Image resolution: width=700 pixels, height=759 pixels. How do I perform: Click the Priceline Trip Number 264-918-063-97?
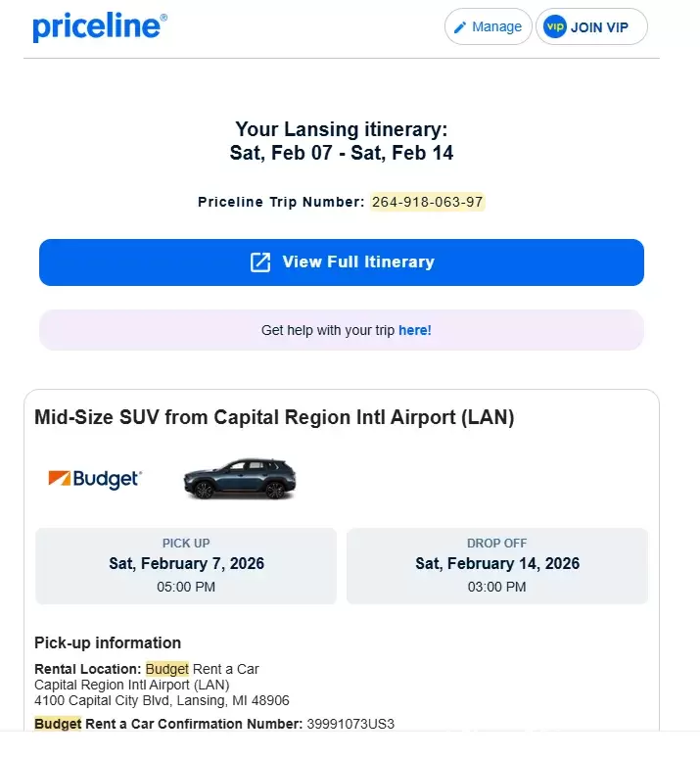coord(427,202)
